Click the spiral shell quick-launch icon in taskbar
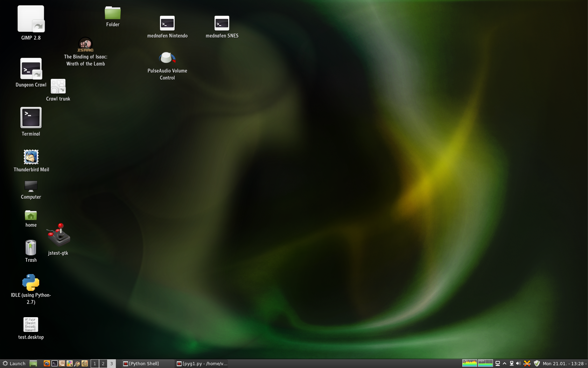Screen dimensions: 588x368 (x=62, y=363)
